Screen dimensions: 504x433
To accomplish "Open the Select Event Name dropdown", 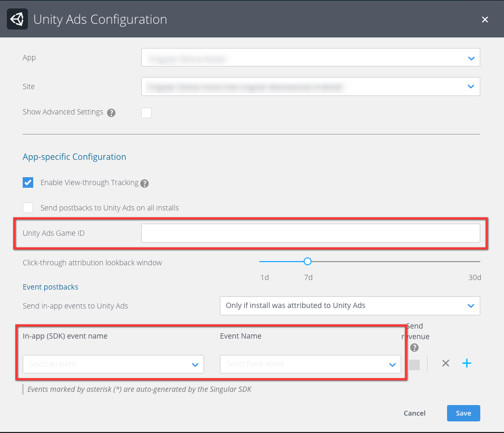I will point(310,364).
